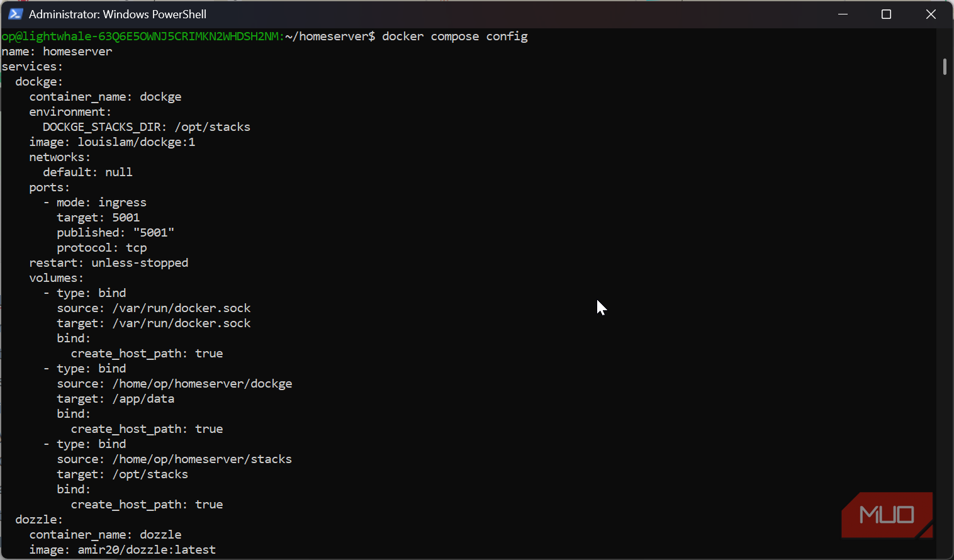Viewport: 954px width, 560px height.
Task: Click the 'ports:' line
Action: click(49, 188)
